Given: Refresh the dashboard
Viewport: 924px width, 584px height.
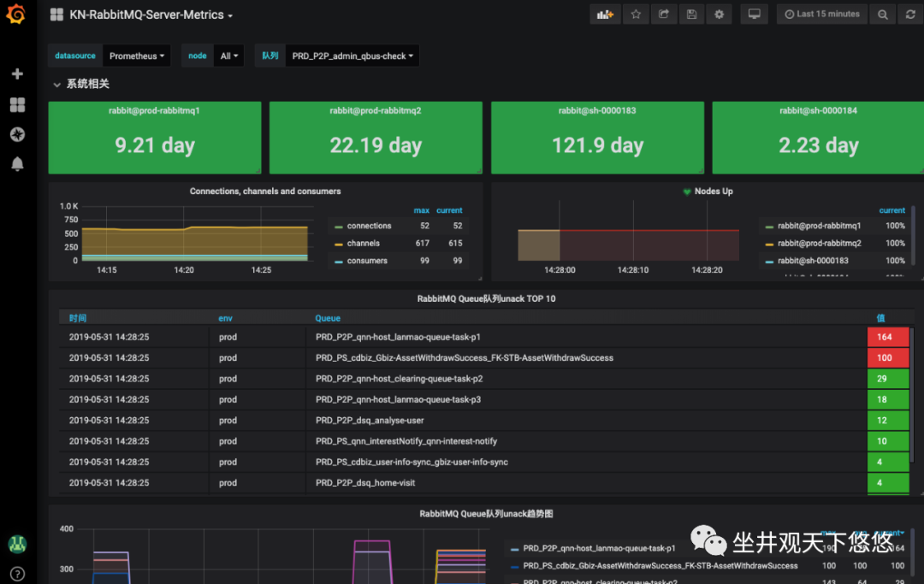Looking at the screenshot, I should pos(909,14).
